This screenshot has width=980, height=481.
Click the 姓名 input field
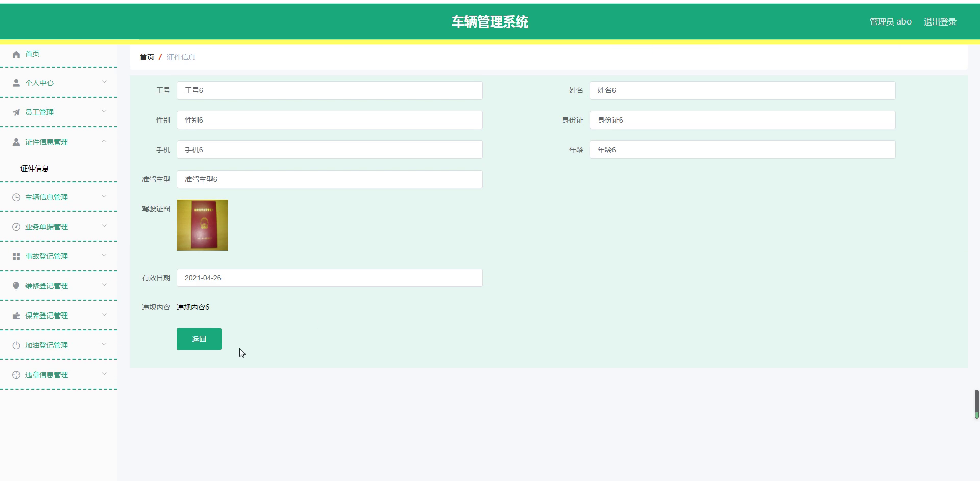743,90
